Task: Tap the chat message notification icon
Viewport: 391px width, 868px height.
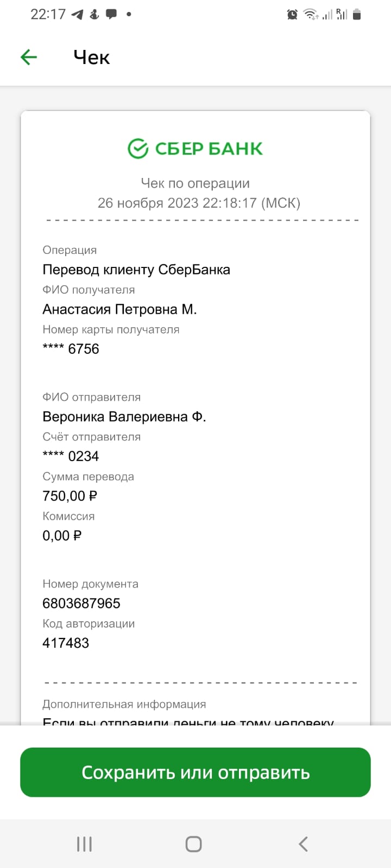Action: pyautogui.click(x=111, y=15)
